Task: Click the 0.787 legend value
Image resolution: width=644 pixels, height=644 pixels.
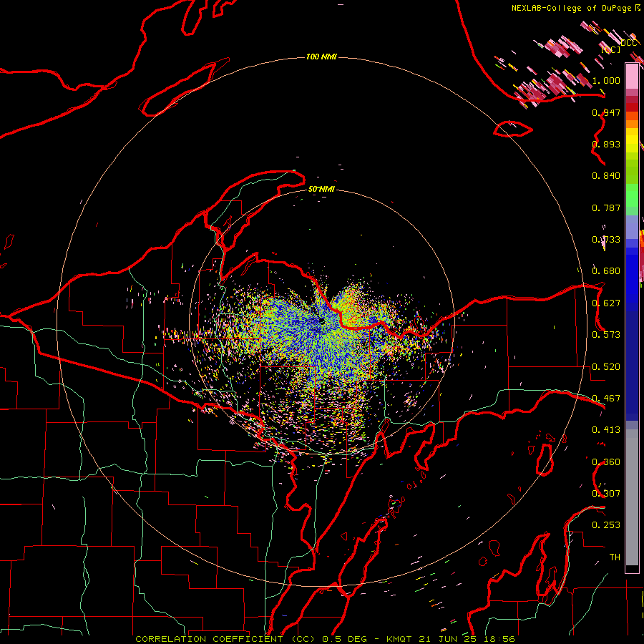Action: click(x=606, y=208)
